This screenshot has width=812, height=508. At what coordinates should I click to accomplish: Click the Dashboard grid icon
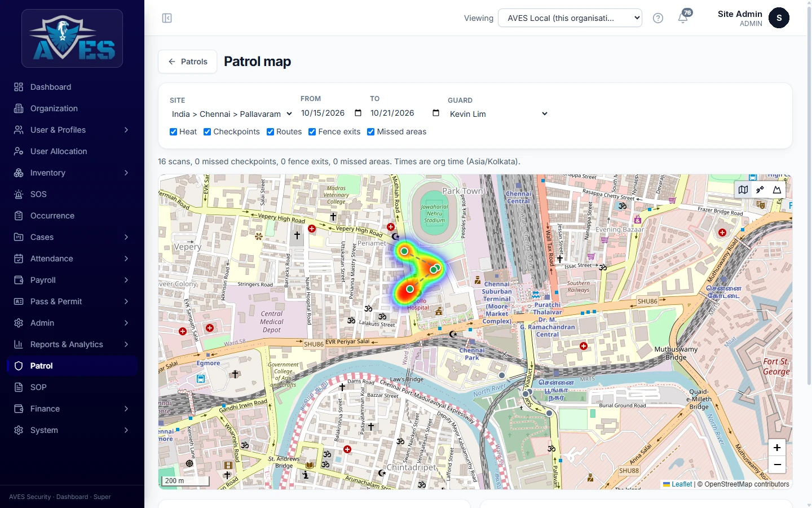pyautogui.click(x=19, y=87)
